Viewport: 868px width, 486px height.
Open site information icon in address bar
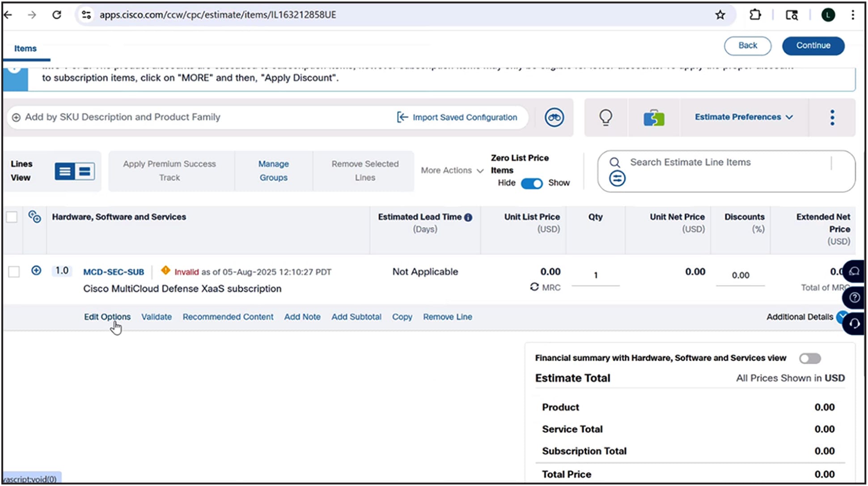(86, 15)
